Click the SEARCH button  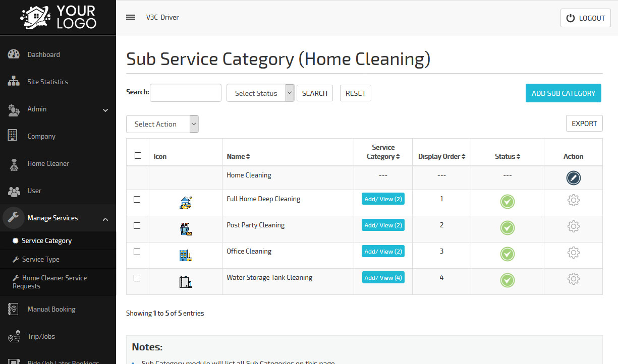(x=315, y=93)
